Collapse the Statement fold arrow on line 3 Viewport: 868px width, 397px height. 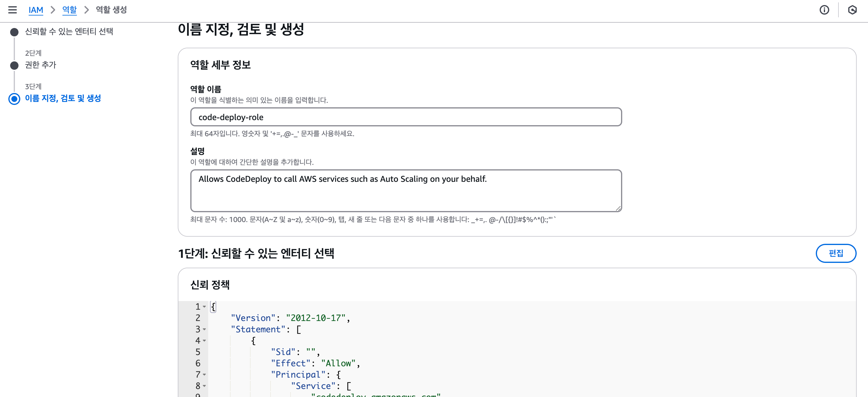(x=204, y=329)
